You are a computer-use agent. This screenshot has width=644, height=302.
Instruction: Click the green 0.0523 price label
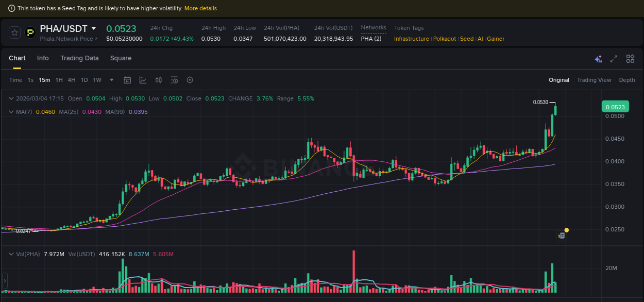(616, 106)
